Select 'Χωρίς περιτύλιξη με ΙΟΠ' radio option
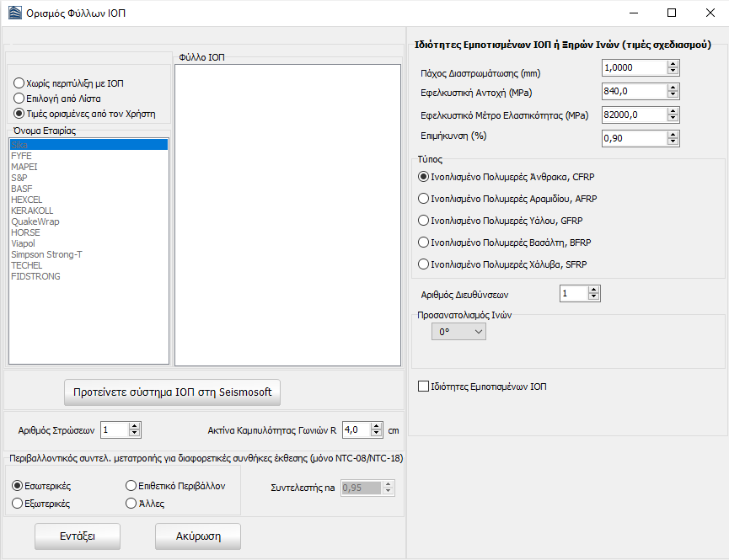 click(19, 83)
